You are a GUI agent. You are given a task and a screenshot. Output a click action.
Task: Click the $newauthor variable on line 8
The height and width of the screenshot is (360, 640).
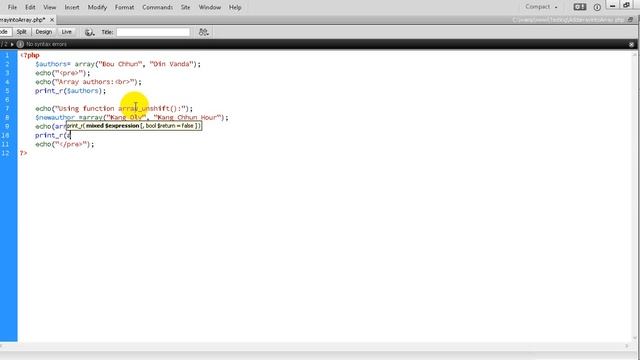point(55,118)
